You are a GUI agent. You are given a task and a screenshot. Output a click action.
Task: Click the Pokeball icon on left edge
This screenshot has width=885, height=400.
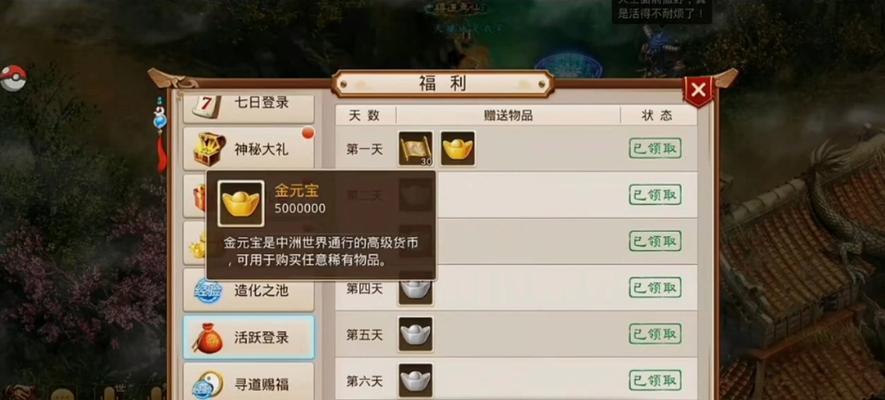pyautogui.click(x=13, y=78)
